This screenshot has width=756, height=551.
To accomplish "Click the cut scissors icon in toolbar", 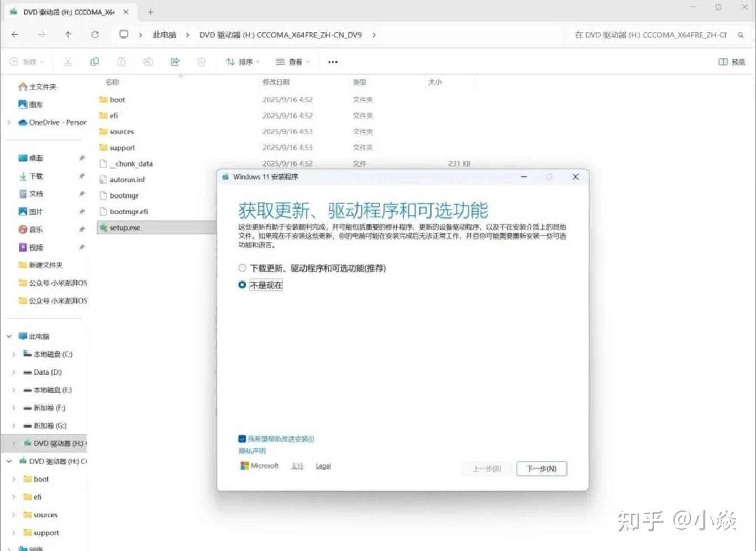I will click(68, 62).
